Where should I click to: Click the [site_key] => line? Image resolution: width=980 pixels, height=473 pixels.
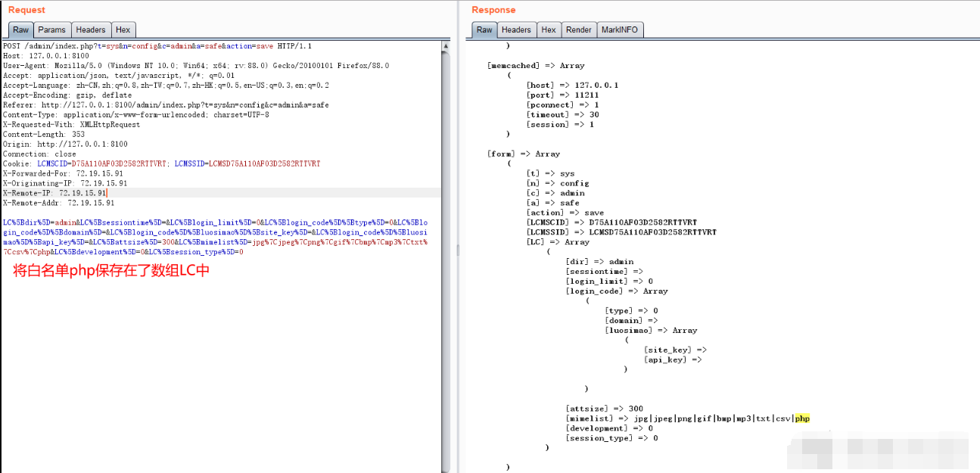click(675, 351)
